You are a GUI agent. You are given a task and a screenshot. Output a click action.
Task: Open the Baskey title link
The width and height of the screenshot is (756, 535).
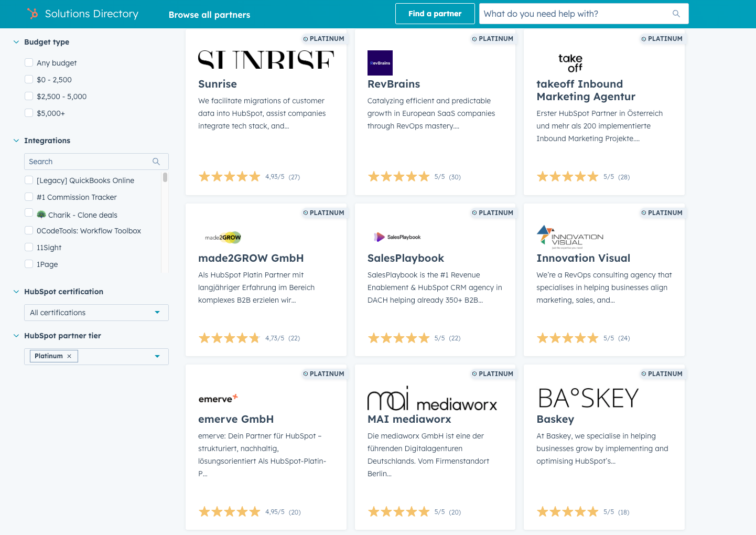click(555, 419)
